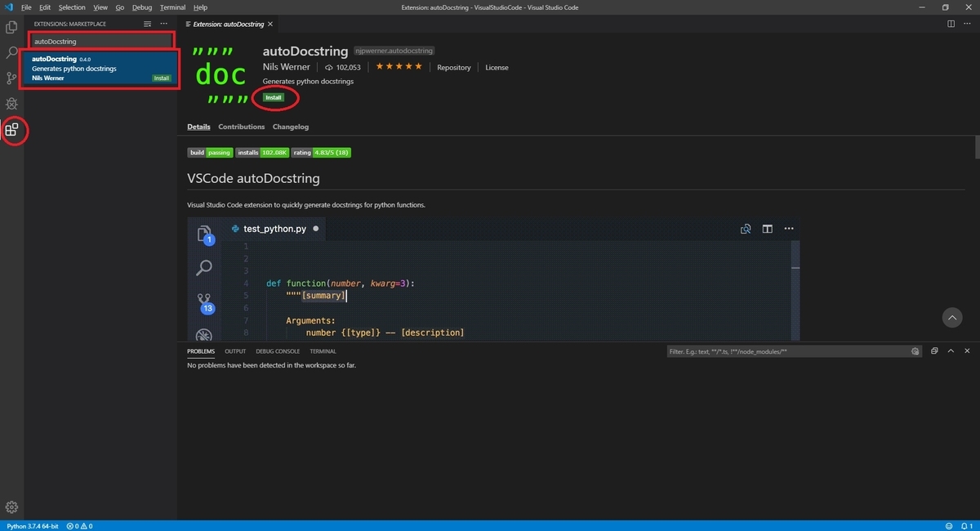The width and height of the screenshot is (980, 531).
Task: Click the five-star rating of autoDocstring
Action: 399,67
